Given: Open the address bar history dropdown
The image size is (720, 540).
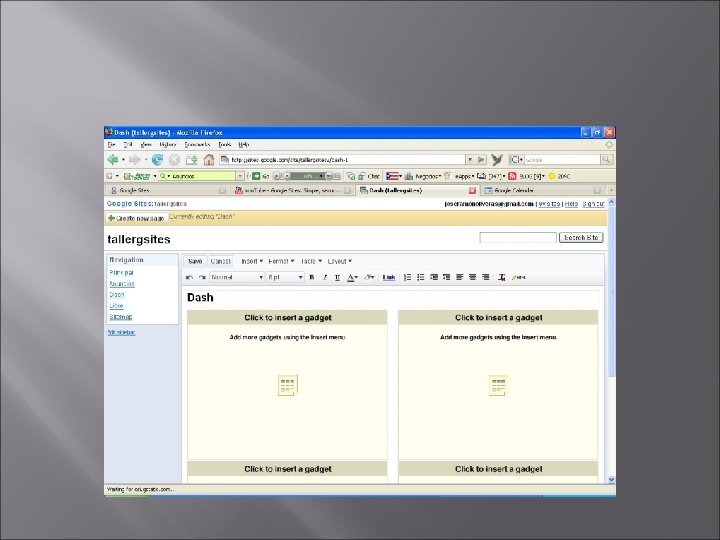Looking at the screenshot, I should [x=470, y=160].
